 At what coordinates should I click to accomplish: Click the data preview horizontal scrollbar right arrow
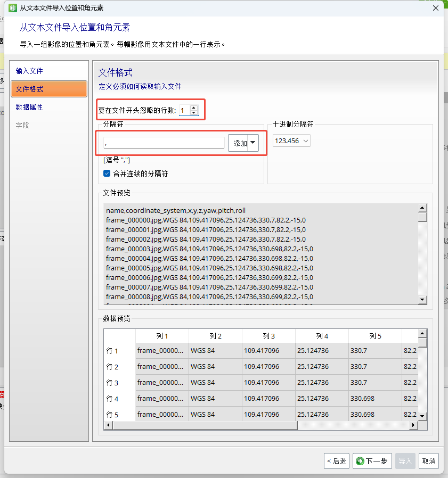pos(414,425)
